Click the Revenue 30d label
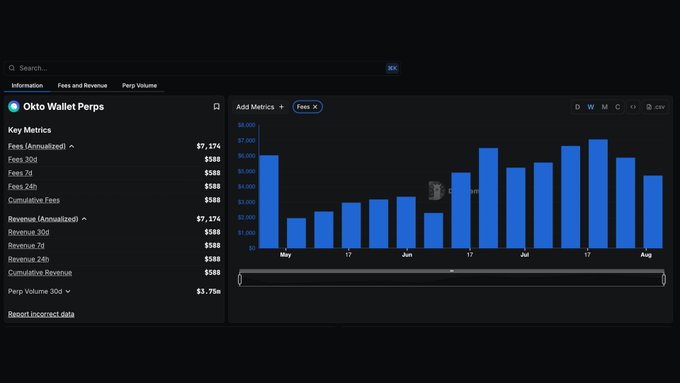Screen dimensions: 680x383 click(29, 232)
